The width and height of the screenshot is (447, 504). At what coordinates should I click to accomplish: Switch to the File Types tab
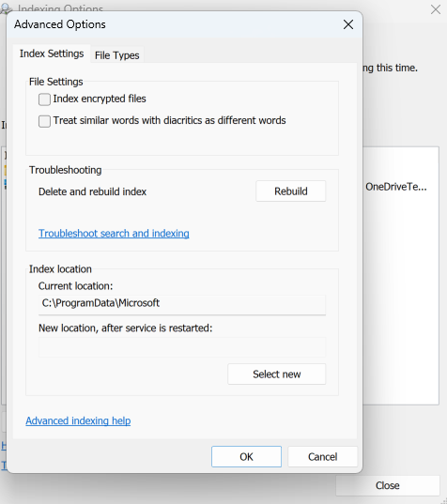(117, 55)
